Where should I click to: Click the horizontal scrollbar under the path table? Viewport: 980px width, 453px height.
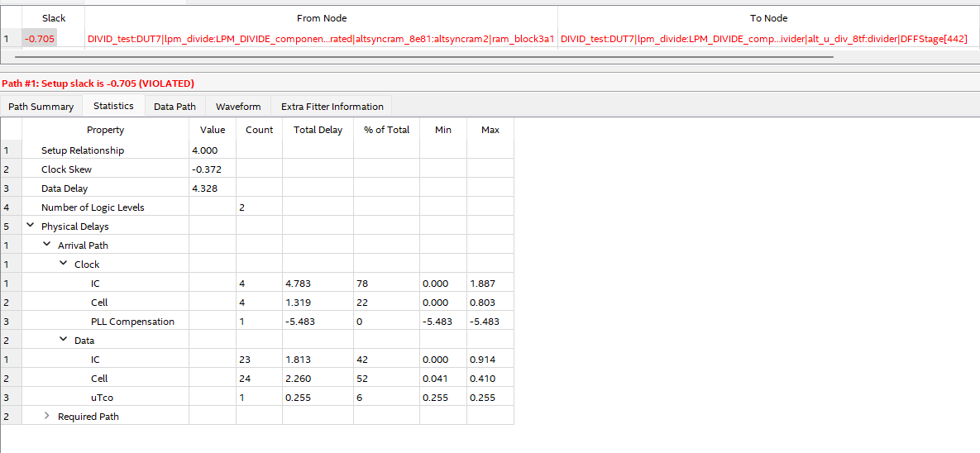pyautogui.click(x=423, y=56)
